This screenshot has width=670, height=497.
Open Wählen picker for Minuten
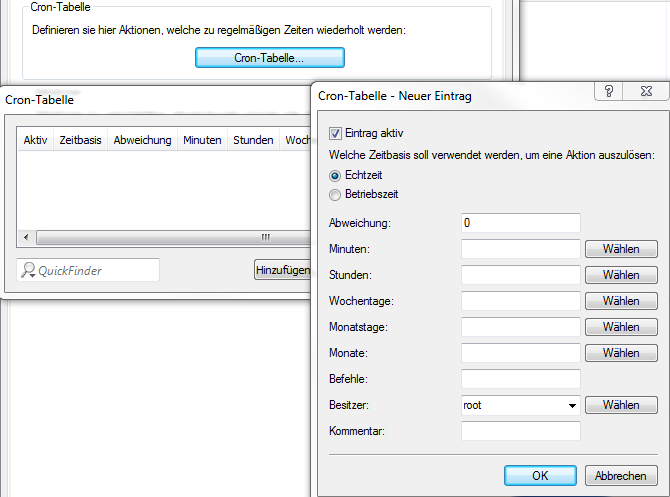coord(621,249)
